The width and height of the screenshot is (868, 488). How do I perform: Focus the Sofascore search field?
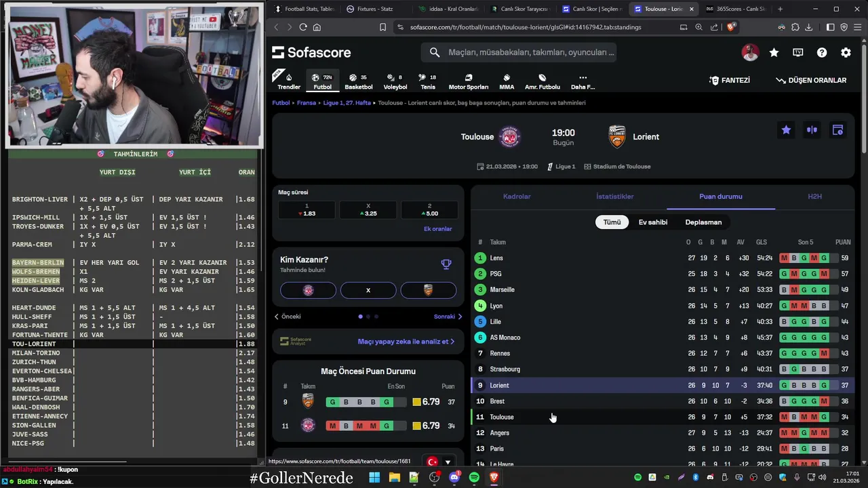coord(519,52)
